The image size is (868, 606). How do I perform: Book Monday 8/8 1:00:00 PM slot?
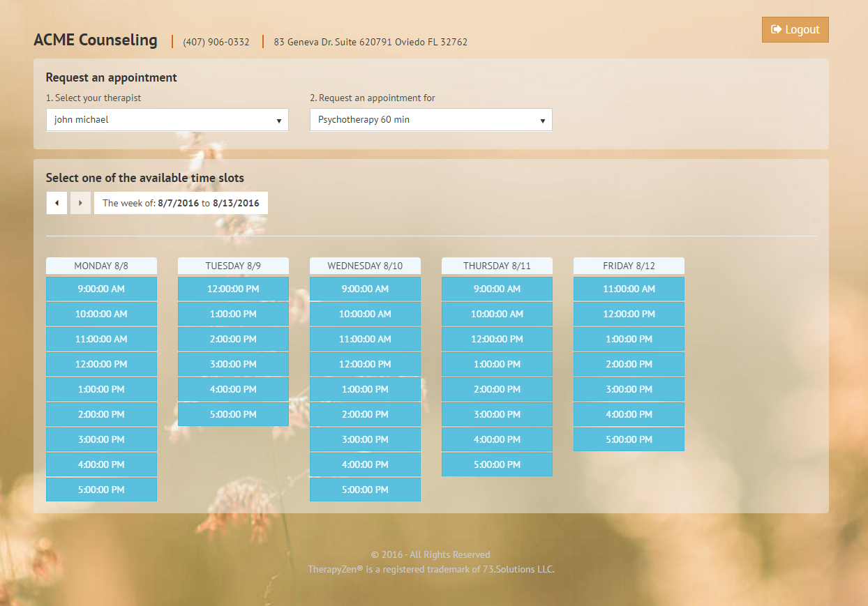coord(101,389)
